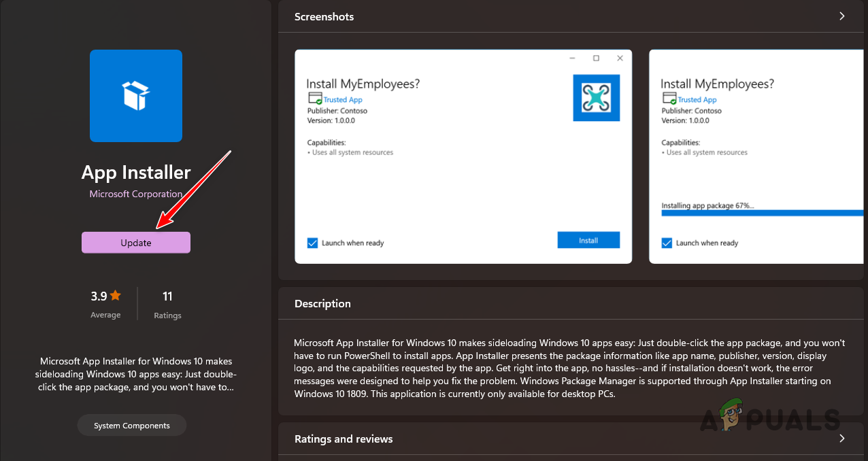Open the System Components page
The width and height of the screenshot is (868, 461).
(x=131, y=425)
